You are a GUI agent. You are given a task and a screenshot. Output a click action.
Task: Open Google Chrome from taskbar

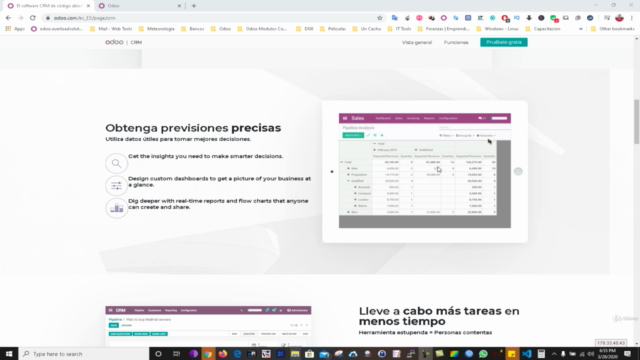point(208,354)
